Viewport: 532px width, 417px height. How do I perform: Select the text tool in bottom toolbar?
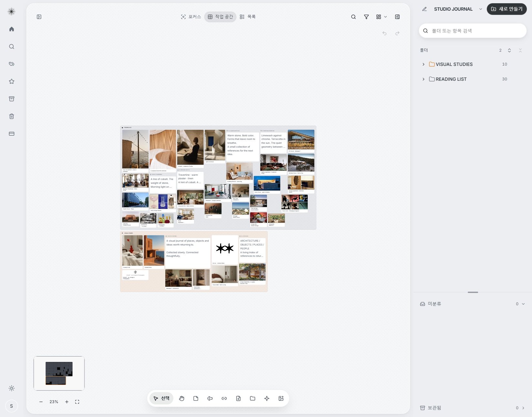click(x=210, y=398)
